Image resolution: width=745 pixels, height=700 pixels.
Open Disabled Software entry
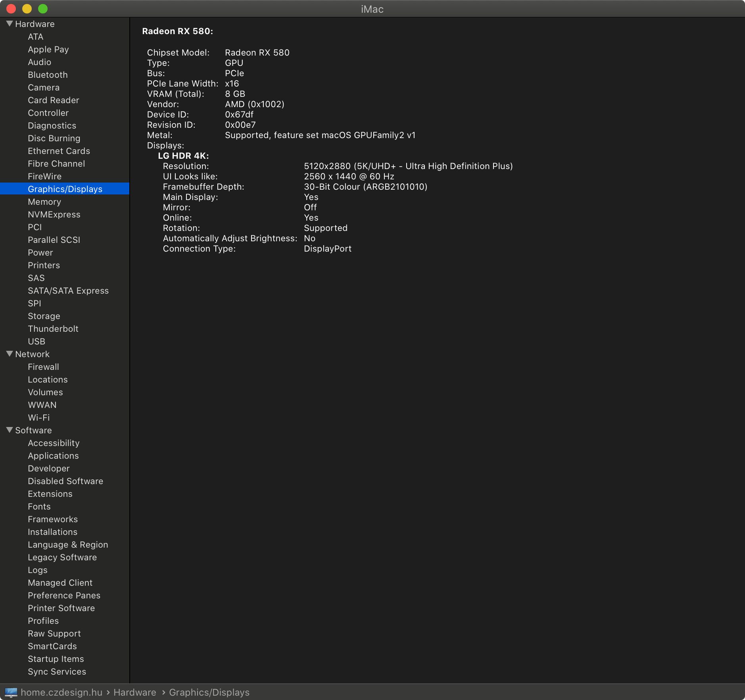[65, 481]
